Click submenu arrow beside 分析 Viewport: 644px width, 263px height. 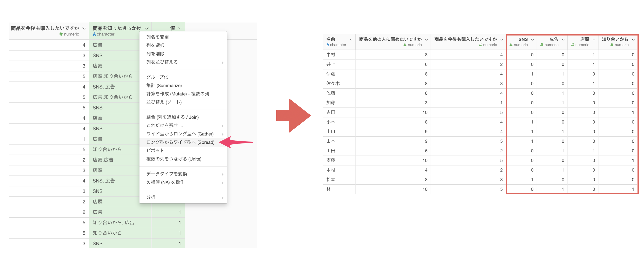click(222, 198)
